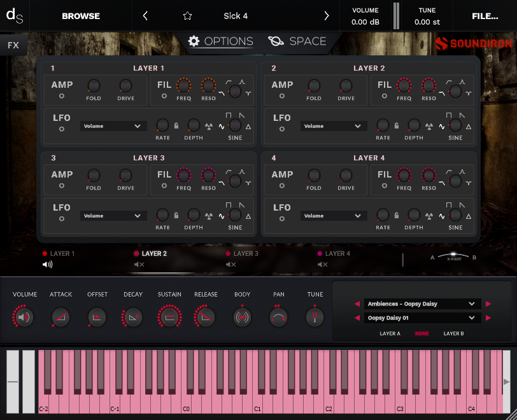
Task: Click the Layer 2 LFO rate sync lock
Action: [x=397, y=125]
